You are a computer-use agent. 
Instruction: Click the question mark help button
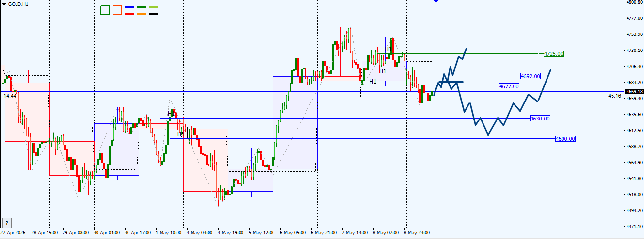pyautogui.click(x=7, y=222)
